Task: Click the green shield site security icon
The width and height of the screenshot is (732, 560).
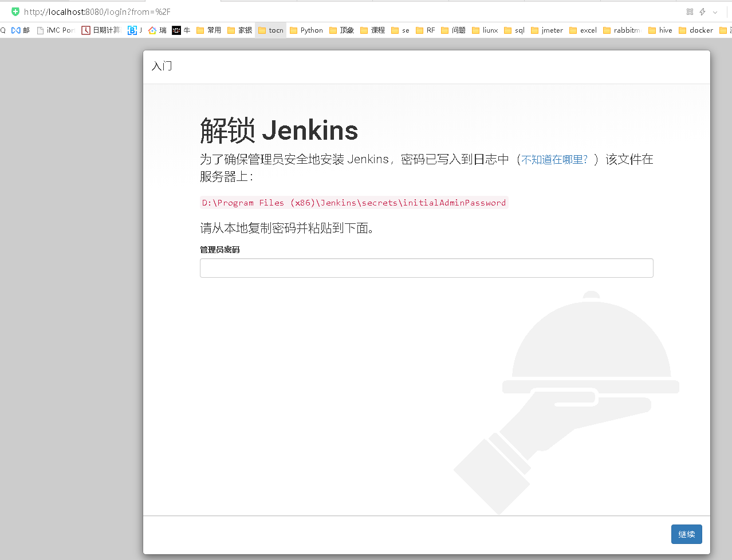Action: point(15,11)
